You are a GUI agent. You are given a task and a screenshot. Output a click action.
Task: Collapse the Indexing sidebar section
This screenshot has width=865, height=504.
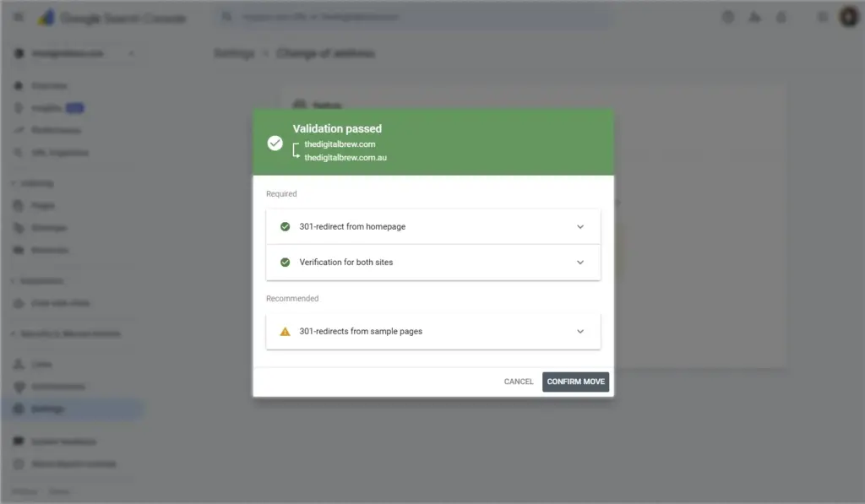click(x=33, y=183)
